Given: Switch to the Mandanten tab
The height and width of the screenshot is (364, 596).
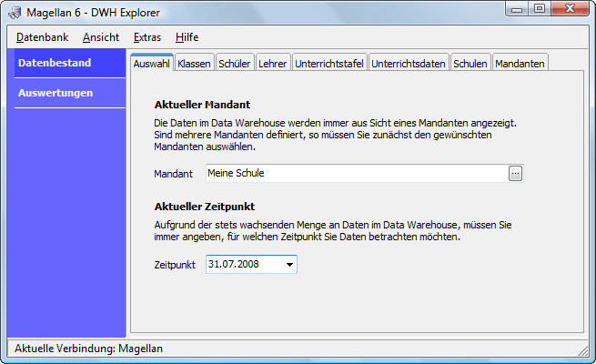Looking at the screenshot, I should 520,64.
